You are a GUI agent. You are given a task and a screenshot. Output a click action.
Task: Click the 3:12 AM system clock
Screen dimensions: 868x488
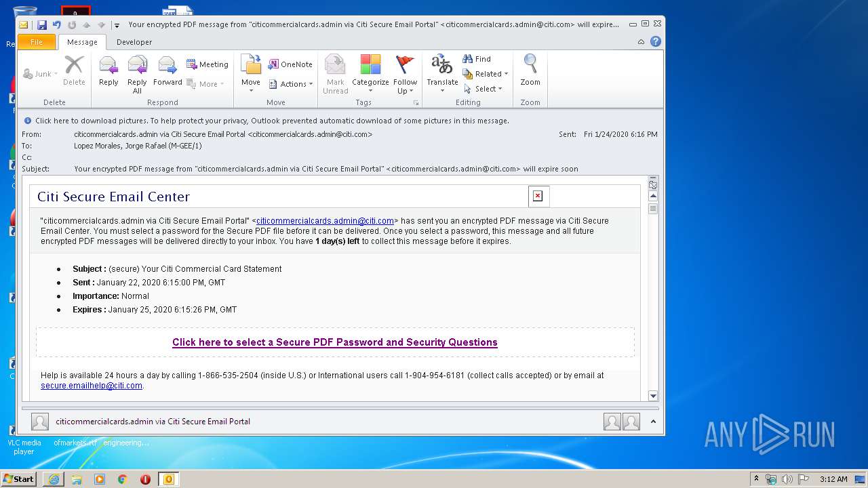click(833, 479)
